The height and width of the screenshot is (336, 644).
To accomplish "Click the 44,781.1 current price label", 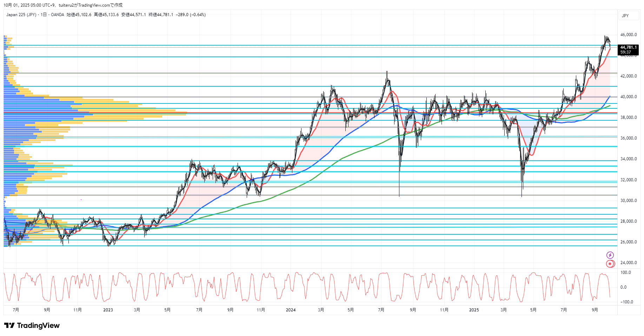I will coord(628,47).
